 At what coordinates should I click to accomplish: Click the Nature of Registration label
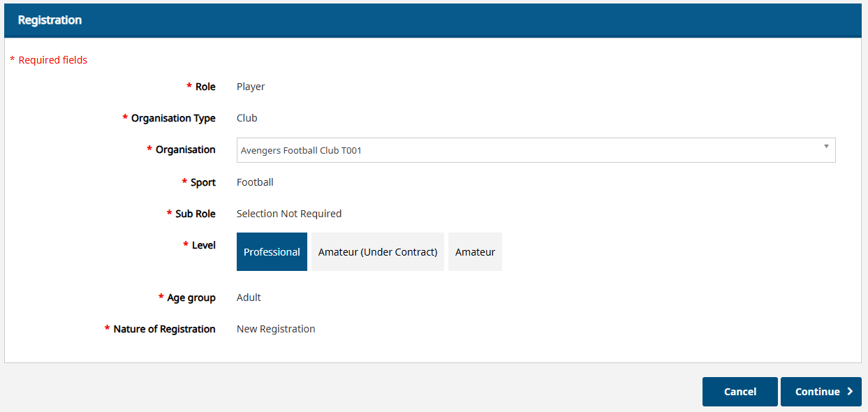click(x=164, y=329)
